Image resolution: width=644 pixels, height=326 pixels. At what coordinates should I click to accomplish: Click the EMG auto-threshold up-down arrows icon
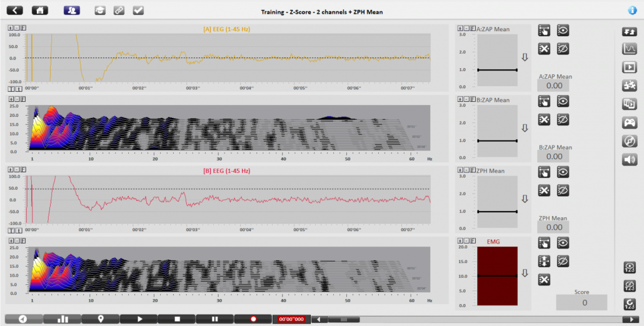click(544, 261)
